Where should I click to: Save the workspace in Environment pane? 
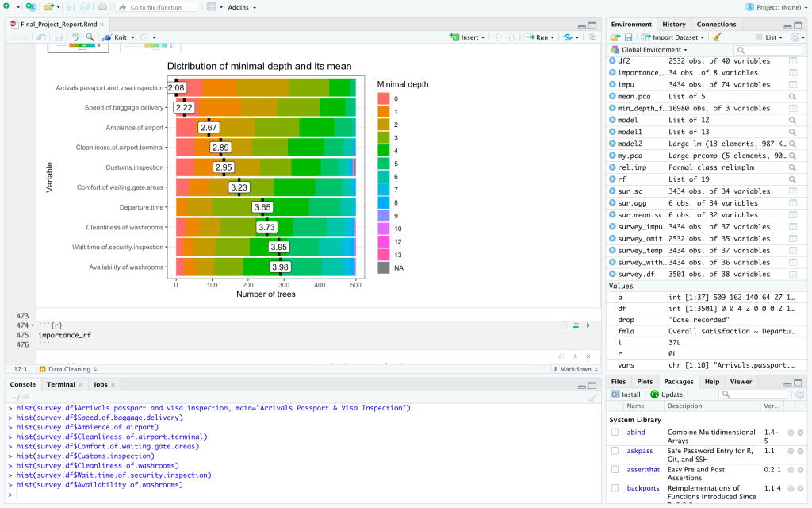[x=628, y=37]
